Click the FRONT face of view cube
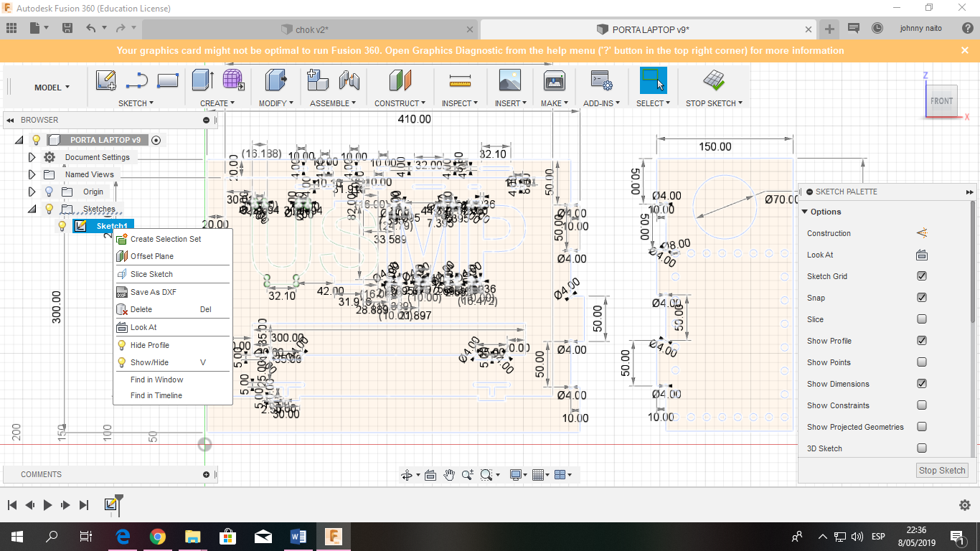The width and height of the screenshot is (980, 551). (941, 101)
